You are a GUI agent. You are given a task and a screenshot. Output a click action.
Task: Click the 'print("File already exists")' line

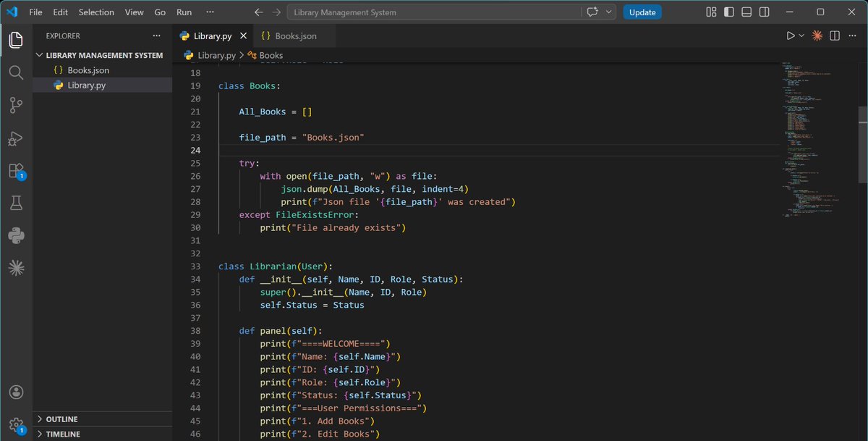pos(333,227)
